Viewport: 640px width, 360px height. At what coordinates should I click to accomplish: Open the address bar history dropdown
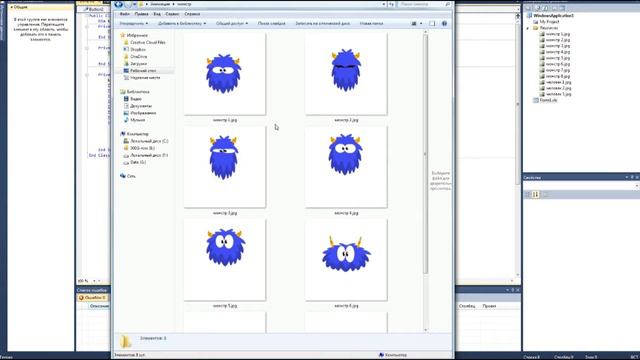click(384, 4)
